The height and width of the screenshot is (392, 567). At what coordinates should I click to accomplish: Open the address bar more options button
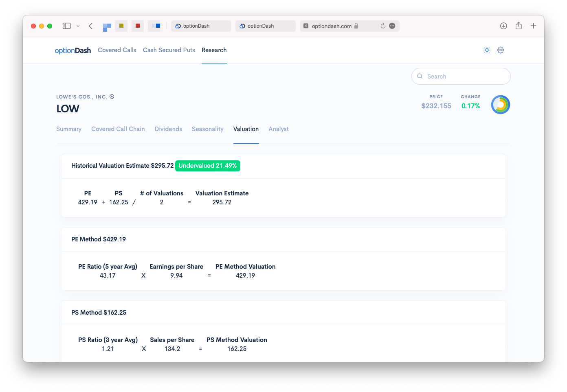tap(392, 26)
